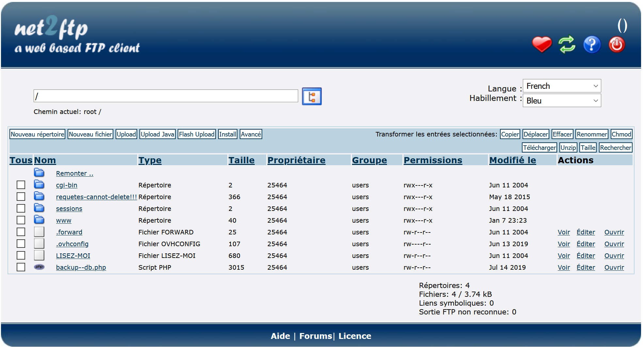The width and height of the screenshot is (644, 351).
Task: Click the Nouveau répertoire button
Action: (x=38, y=134)
